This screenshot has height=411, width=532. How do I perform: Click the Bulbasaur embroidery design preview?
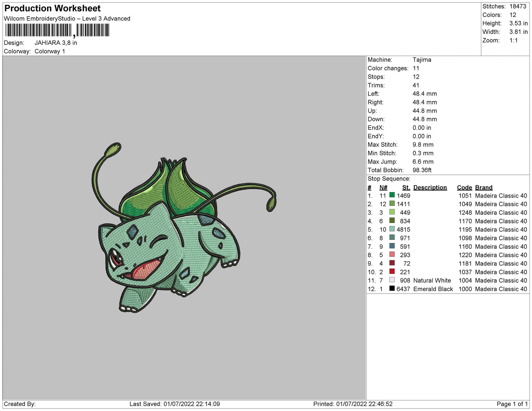pos(184,228)
